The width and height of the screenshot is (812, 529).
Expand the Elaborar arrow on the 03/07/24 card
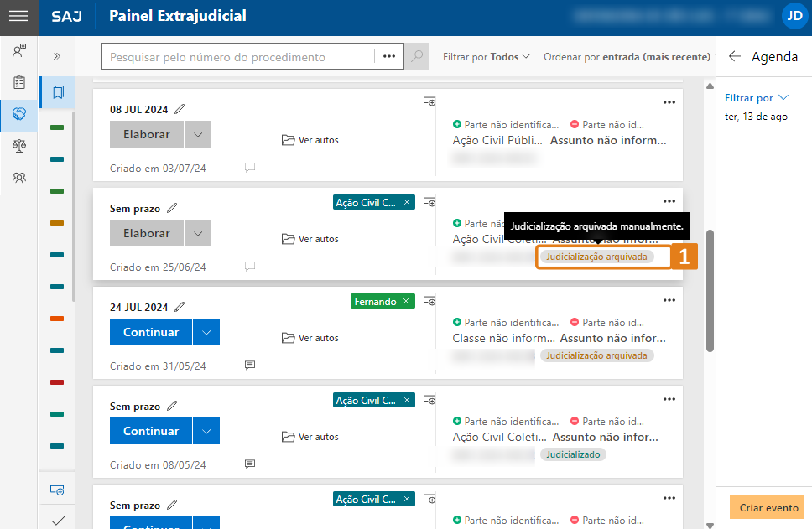point(198,134)
